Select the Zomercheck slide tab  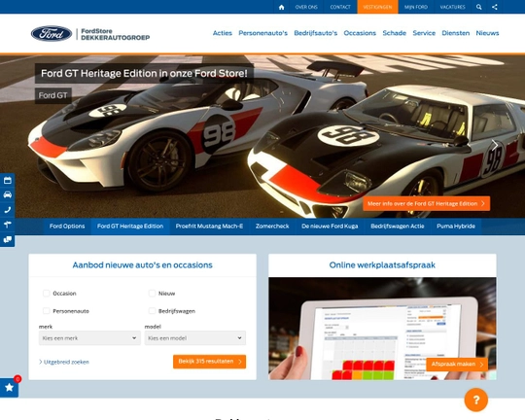pyautogui.click(x=272, y=227)
